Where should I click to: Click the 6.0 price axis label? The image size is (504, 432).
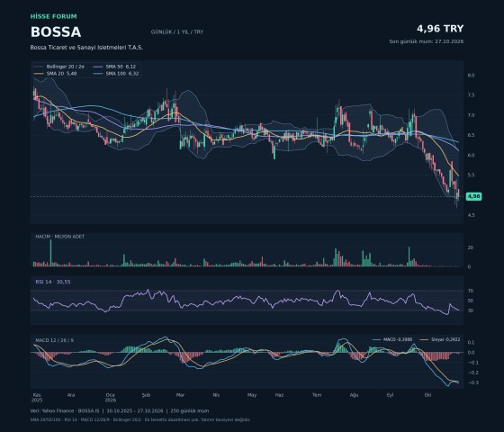[471, 155]
